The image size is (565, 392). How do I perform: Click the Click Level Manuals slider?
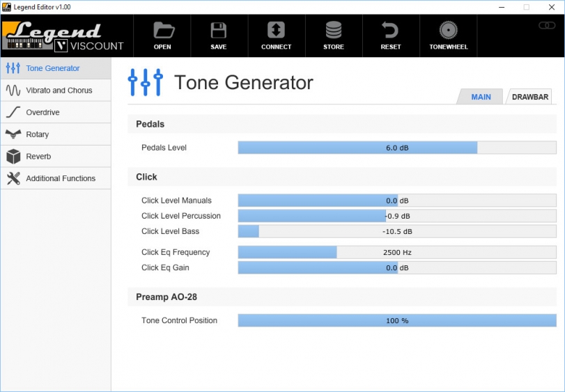397,201
